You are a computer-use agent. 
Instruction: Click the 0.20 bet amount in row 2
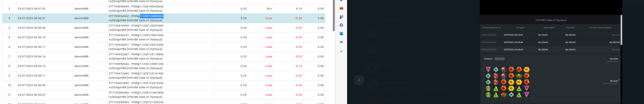(244, 9)
